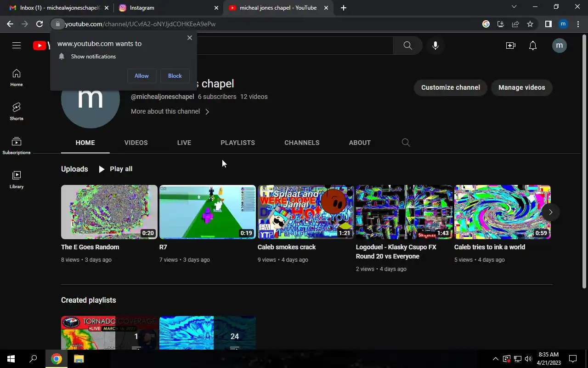Viewport: 588px width, 368px height.
Task: Open Windows Start menu
Action: 11,359
